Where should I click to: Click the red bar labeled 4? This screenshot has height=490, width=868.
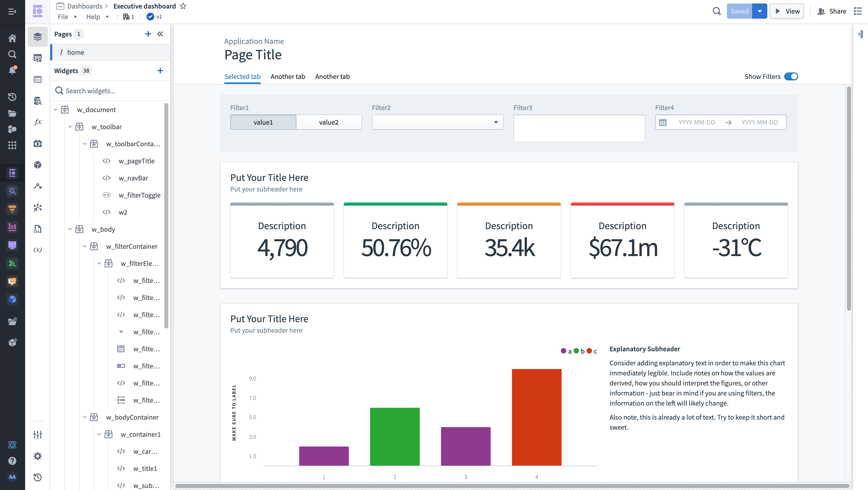pyautogui.click(x=536, y=417)
